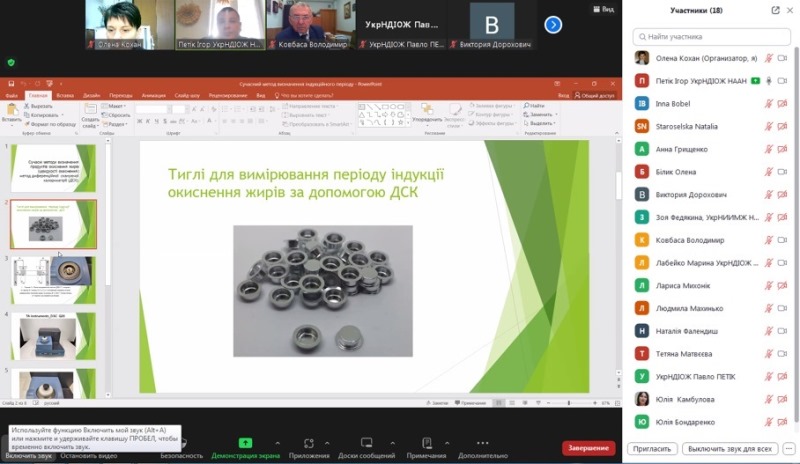This screenshot has height=464, width=800.
Task: Toggle microphone for Лариса Михонік
Action: [x=768, y=285]
